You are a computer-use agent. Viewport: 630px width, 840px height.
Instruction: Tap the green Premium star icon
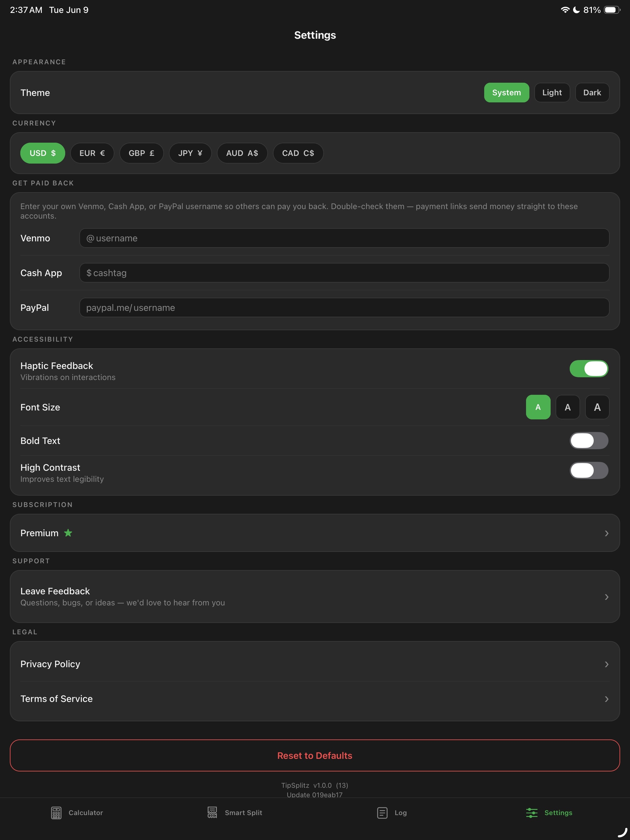(68, 533)
